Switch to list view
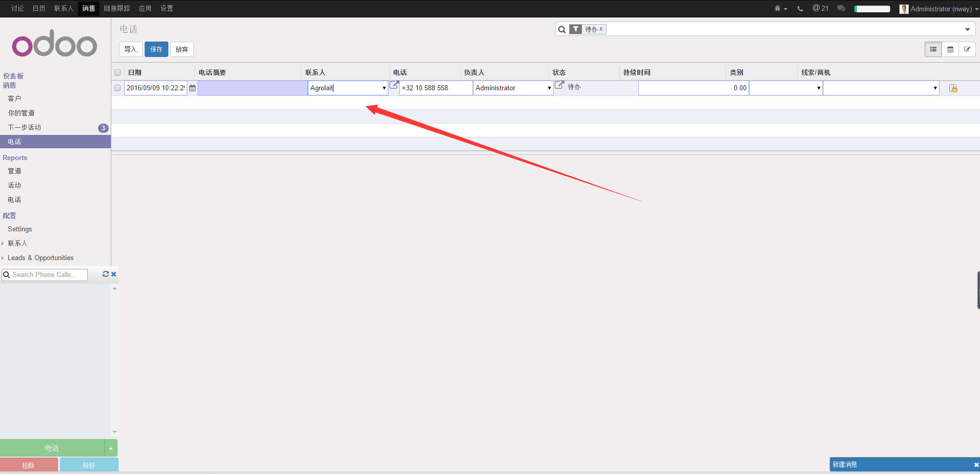The width and height of the screenshot is (980, 474). coord(933,49)
